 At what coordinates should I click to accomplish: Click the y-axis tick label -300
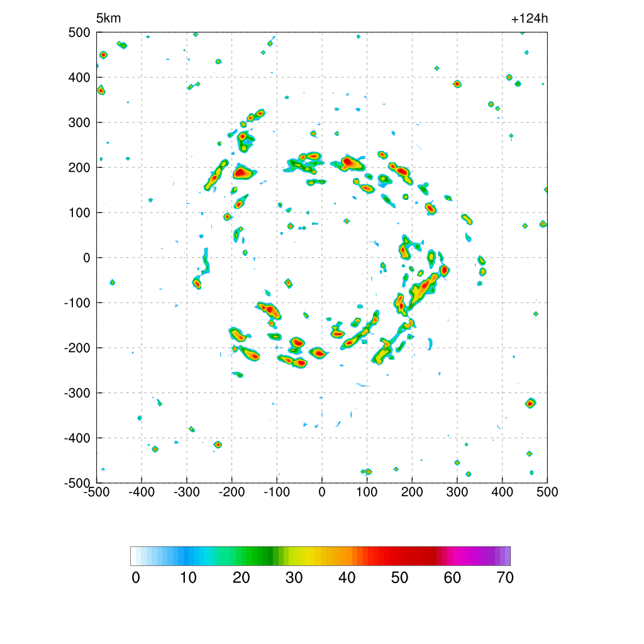(77, 393)
